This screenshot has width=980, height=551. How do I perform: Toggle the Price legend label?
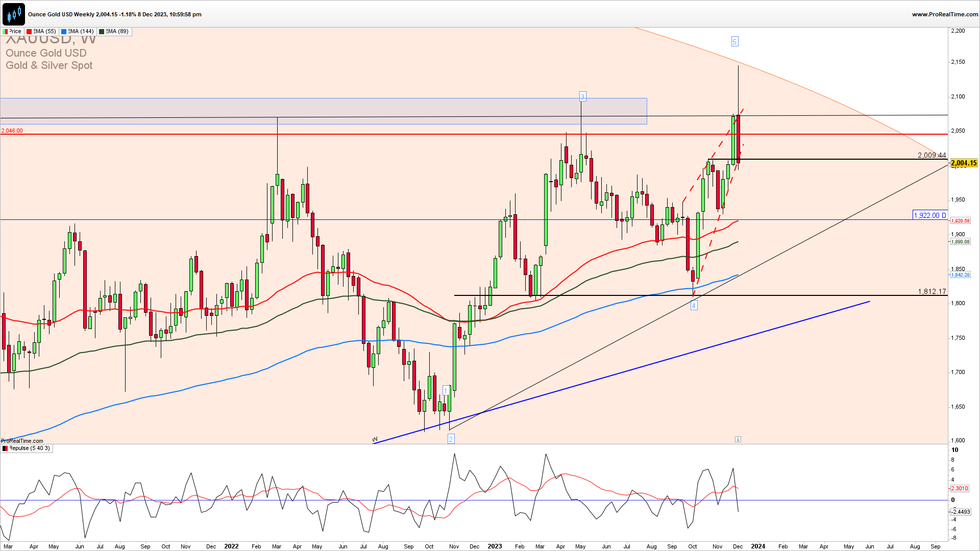15,32
